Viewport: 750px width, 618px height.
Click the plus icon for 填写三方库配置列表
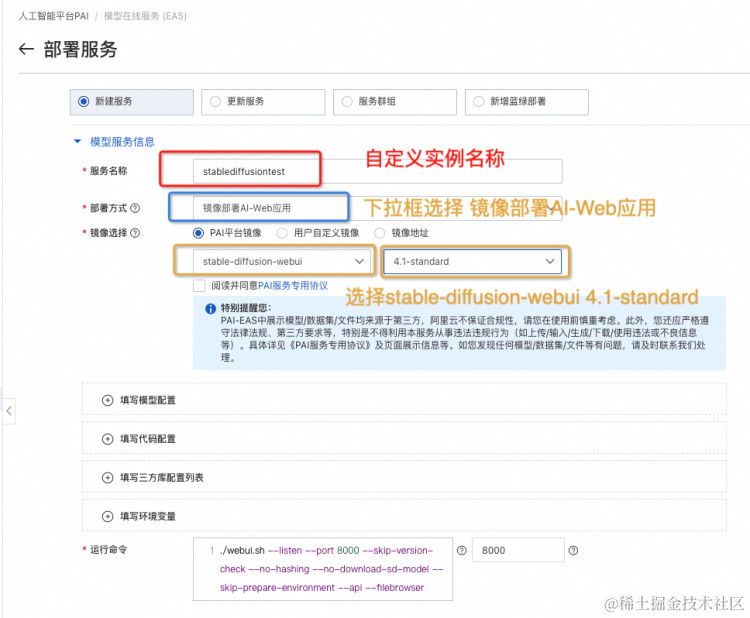(x=108, y=478)
